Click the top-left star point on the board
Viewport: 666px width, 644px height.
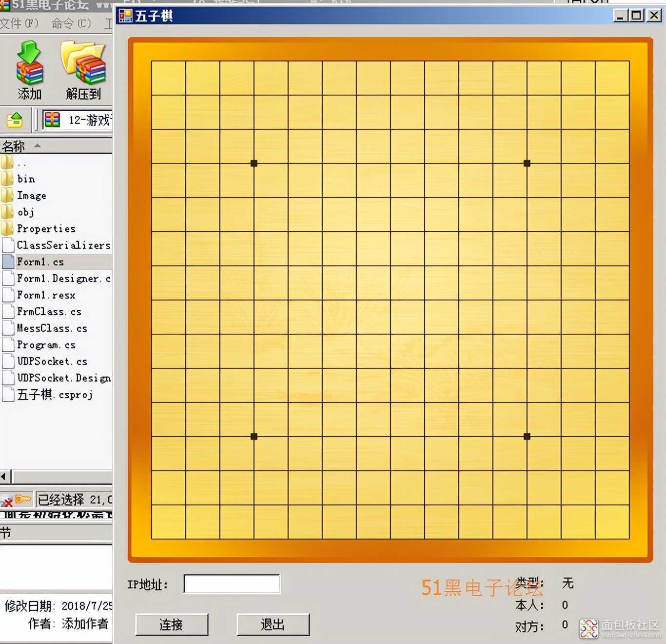pyautogui.click(x=254, y=163)
